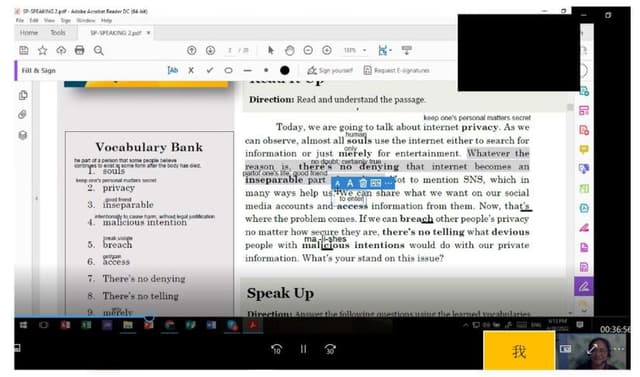This screenshot has width=640, height=377.
Task: Open the Windows Start button in the taskbar
Action: [x=24, y=325]
